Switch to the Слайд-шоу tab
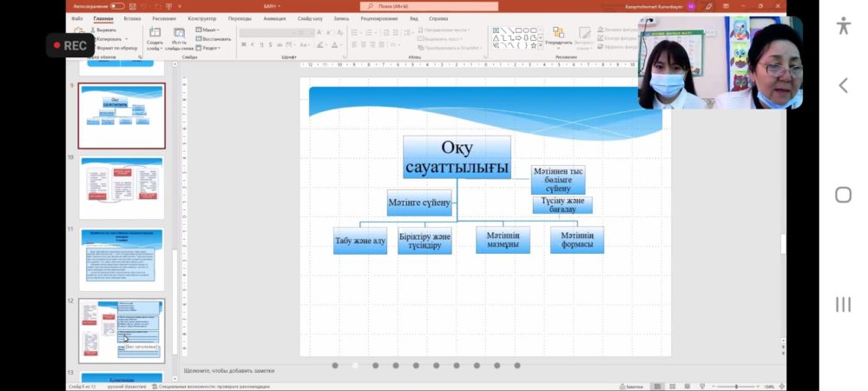 310,18
